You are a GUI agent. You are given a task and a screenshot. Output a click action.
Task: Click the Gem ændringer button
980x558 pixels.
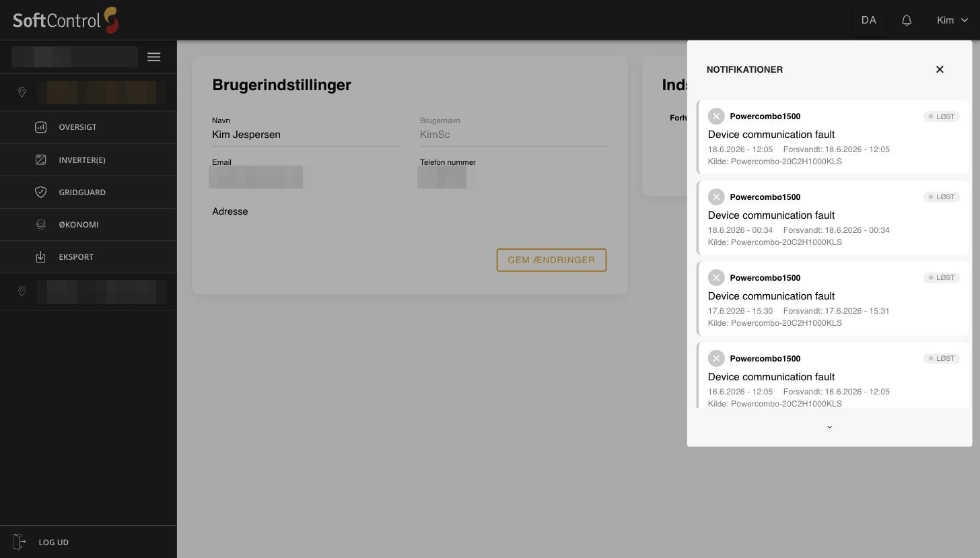tap(551, 260)
